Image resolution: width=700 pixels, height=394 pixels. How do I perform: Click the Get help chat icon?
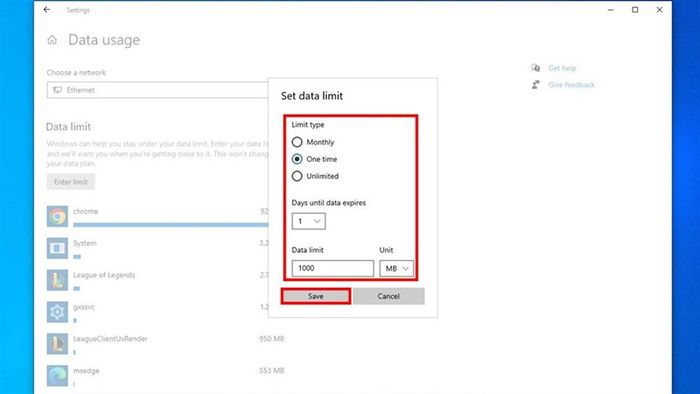[x=536, y=68]
